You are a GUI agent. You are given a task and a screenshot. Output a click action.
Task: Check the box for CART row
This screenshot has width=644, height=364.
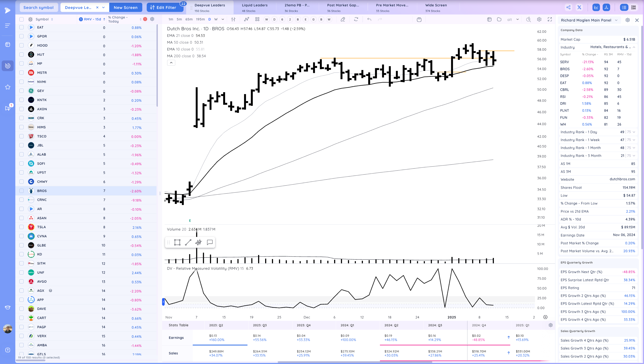22,318
